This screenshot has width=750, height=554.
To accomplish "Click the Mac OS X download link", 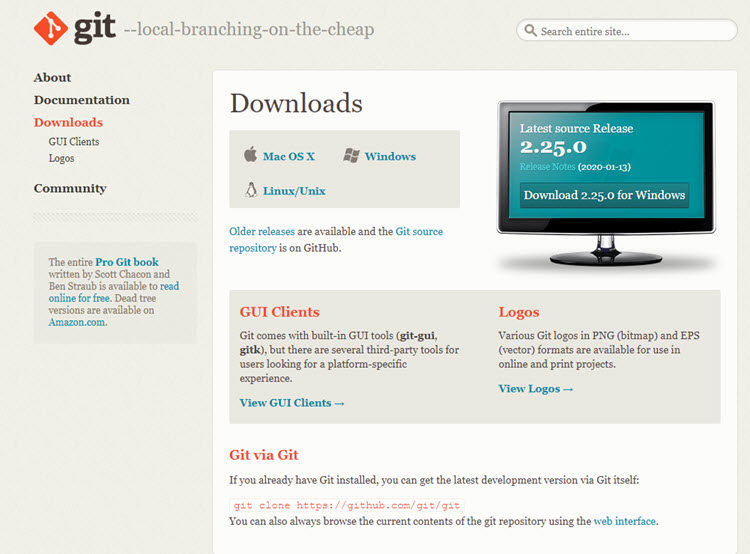I will click(289, 156).
